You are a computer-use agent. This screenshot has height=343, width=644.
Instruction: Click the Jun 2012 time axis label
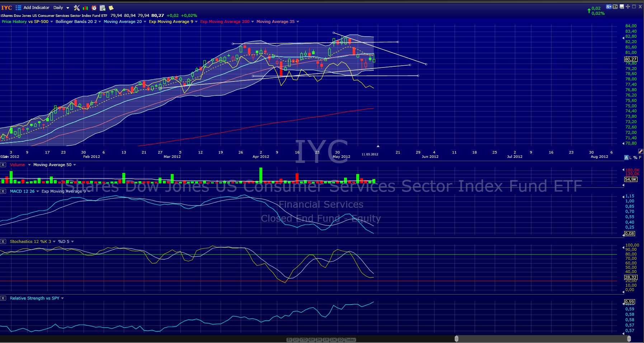(x=430, y=156)
